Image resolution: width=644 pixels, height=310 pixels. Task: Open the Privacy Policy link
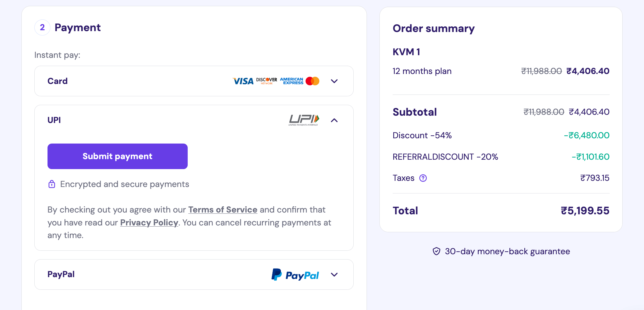pyautogui.click(x=149, y=223)
